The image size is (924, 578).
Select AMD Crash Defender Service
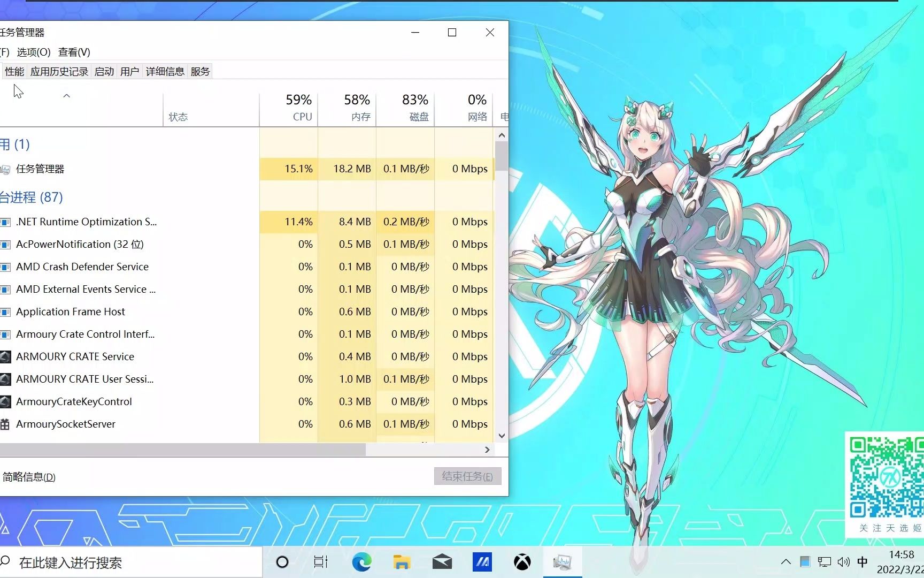click(246, 267)
